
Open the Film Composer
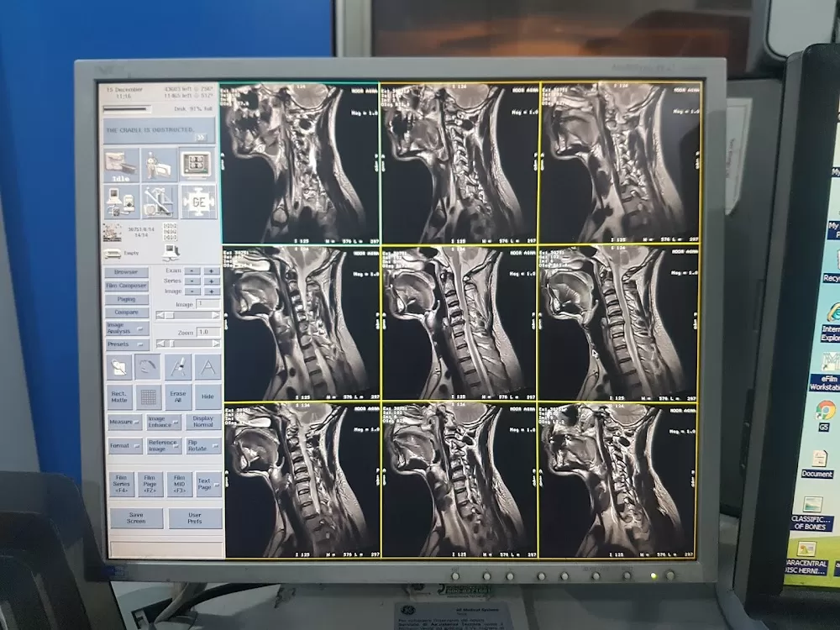(x=127, y=286)
